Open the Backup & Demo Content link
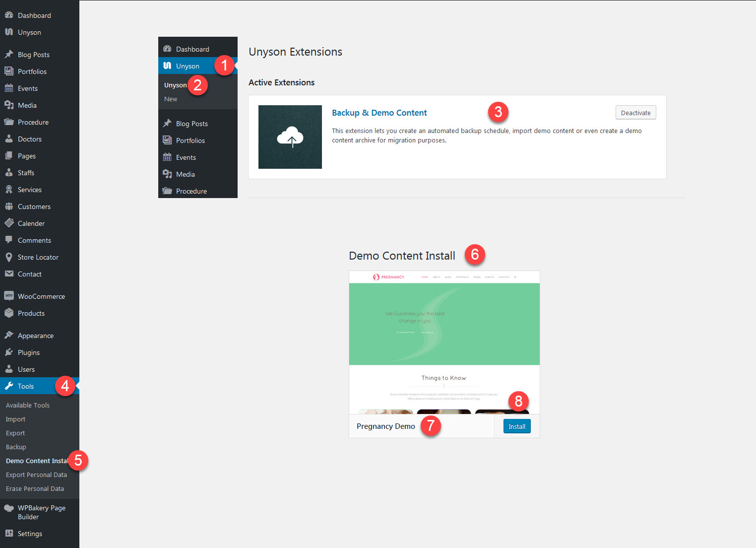This screenshot has width=756, height=548. [x=379, y=113]
